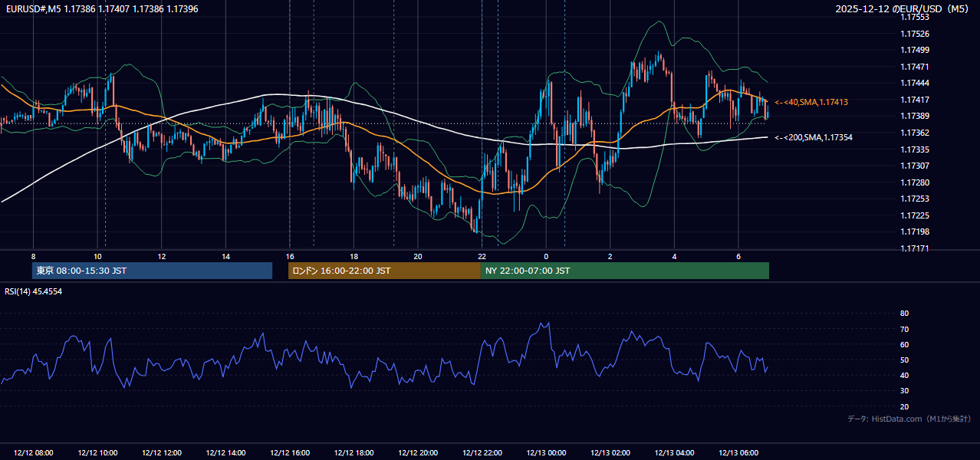Click hour tick 0 under price chart
980x460 pixels.
coord(546,256)
